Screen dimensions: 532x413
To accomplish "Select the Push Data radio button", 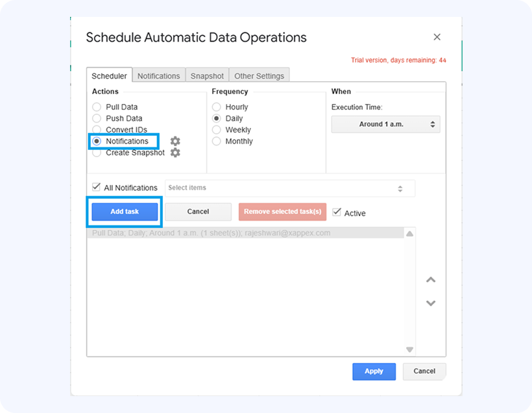I will tap(97, 118).
